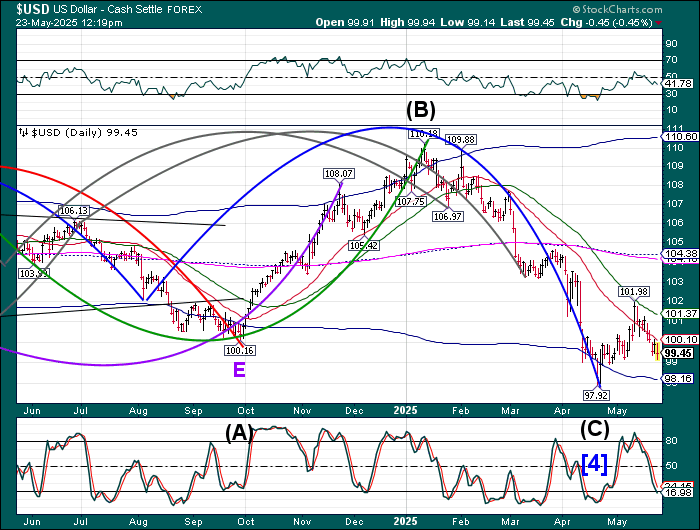Click the candlestick legend icon beside $USD (Daily)
Screen dimensions: 700x530
click(22, 132)
